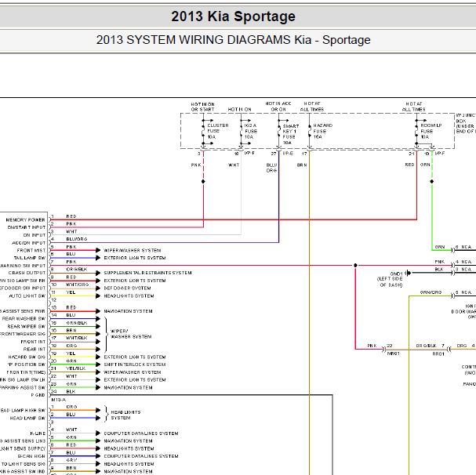Select the K-LINE pin label
476x475 pixels.
click(38, 433)
